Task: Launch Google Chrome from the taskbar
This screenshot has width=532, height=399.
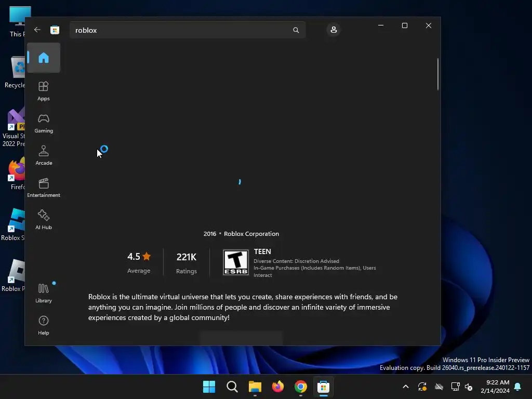Action: [x=301, y=387]
